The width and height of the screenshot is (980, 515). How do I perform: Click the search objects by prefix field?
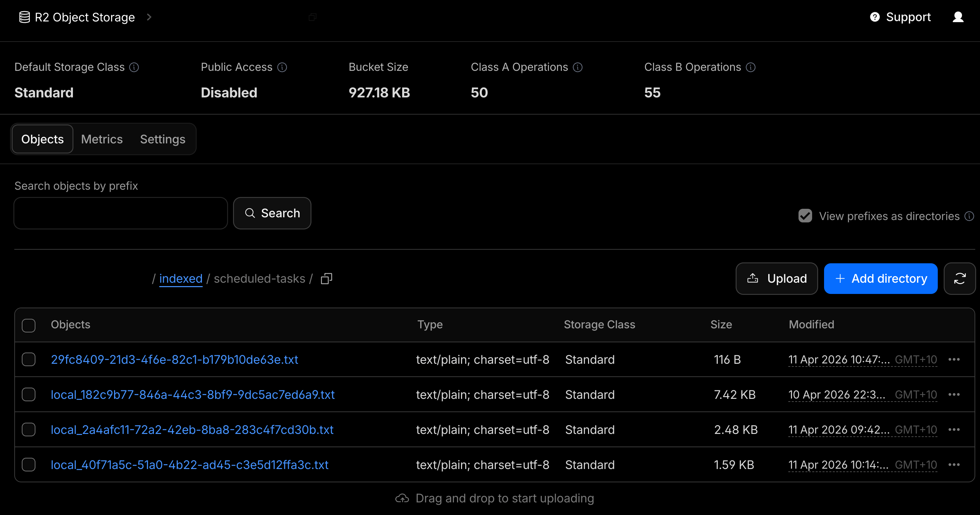(x=121, y=213)
